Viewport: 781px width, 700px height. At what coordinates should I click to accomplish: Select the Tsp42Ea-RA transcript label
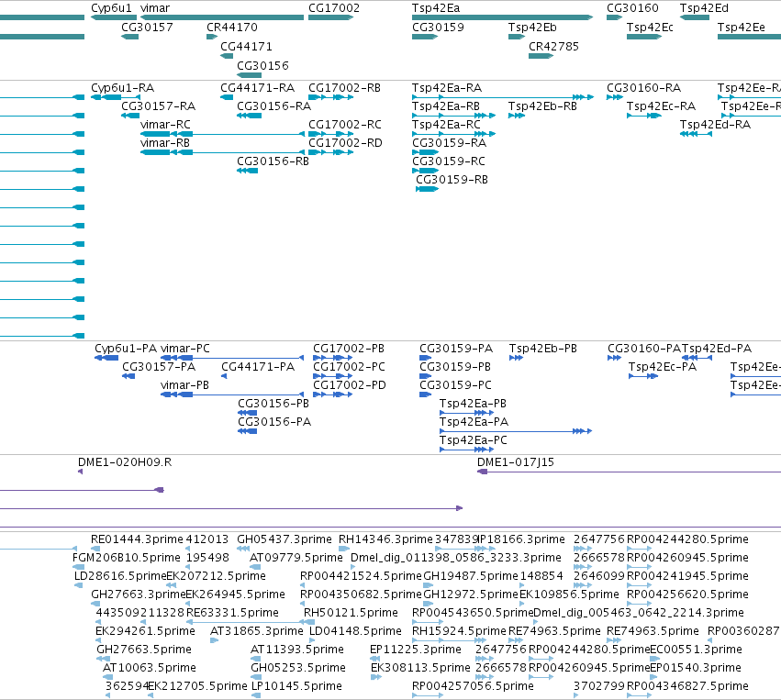click(447, 88)
